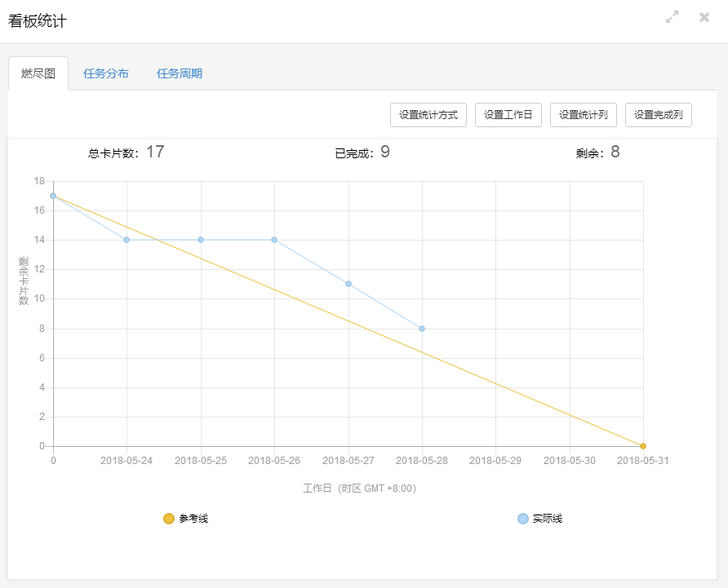Click the 参考线 legend label
Screen dimensions: 728x588
[x=193, y=519]
